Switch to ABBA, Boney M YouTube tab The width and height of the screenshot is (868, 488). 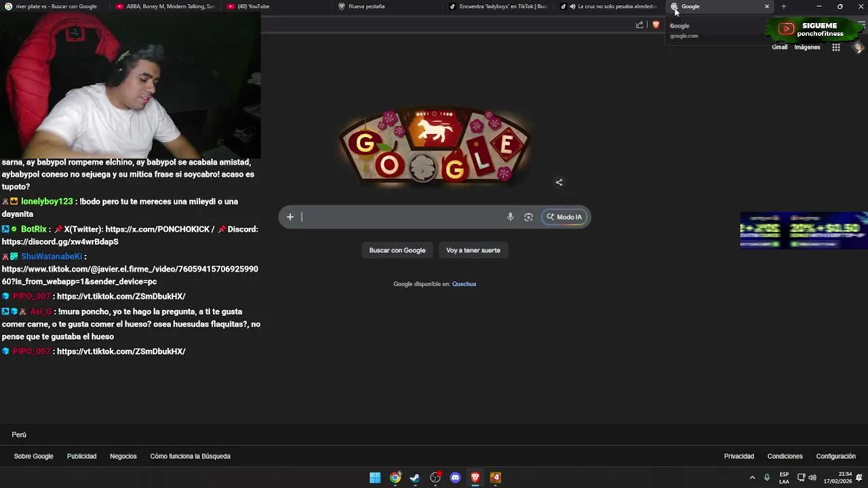coord(166,7)
